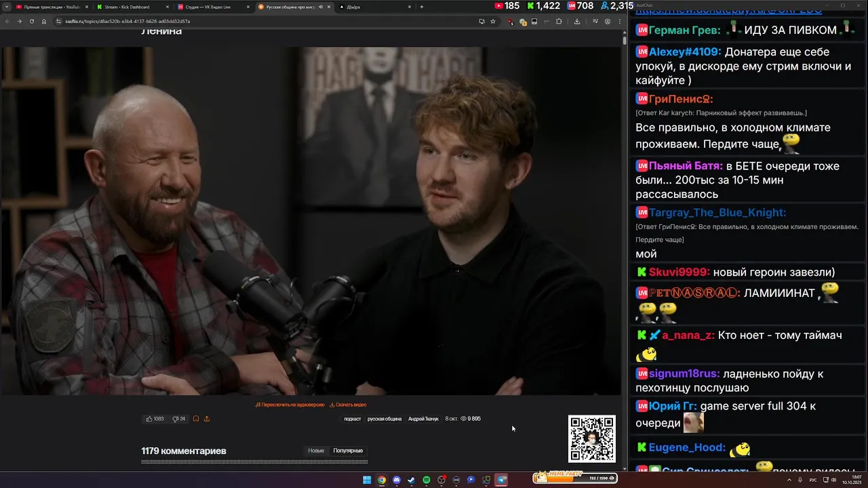Bookmark this page with the star icon
This screenshot has width=868, height=488.
click(x=493, y=21)
